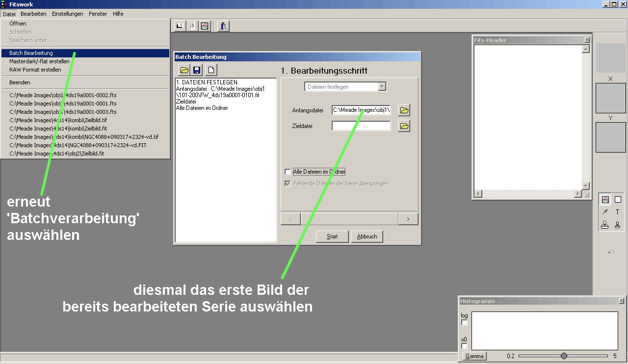Open a batch file with the dialog's folder icon
Viewport: 628px width, 364px height.
point(184,70)
